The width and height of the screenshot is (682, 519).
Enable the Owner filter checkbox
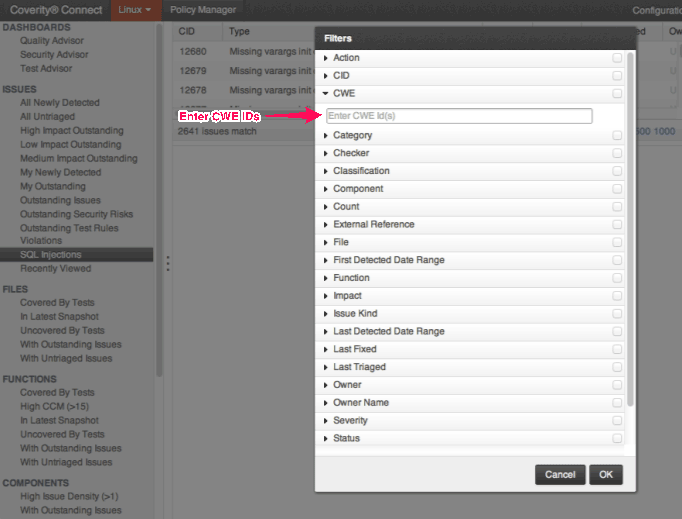click(617, 385)
